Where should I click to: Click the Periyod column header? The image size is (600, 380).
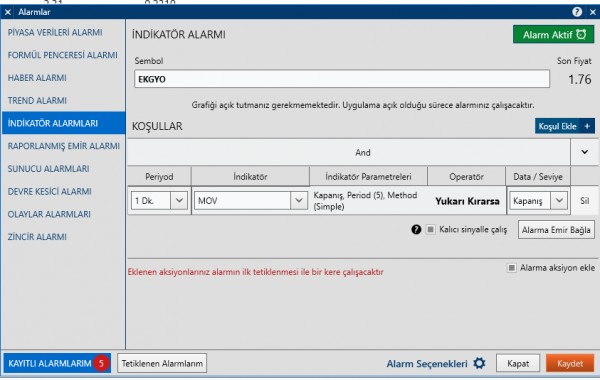point(159,176)
